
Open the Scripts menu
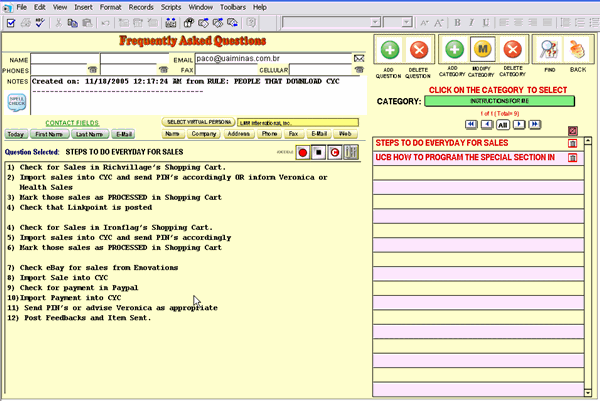click(171, 7)
